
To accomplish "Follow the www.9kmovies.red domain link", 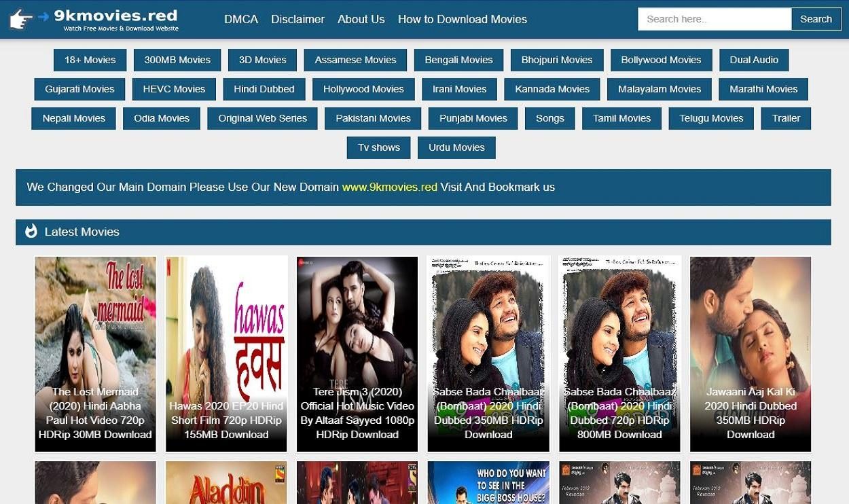I will click(389, 187).
